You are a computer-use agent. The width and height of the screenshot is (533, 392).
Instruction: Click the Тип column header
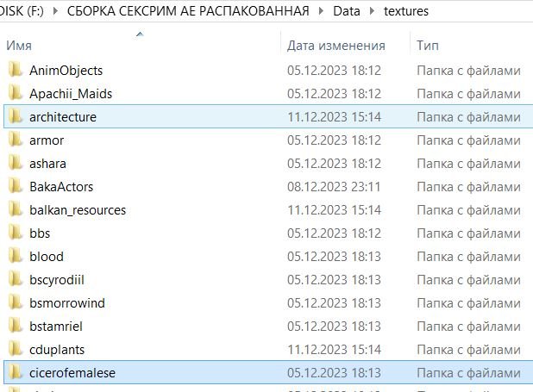(x=427, y=45)
